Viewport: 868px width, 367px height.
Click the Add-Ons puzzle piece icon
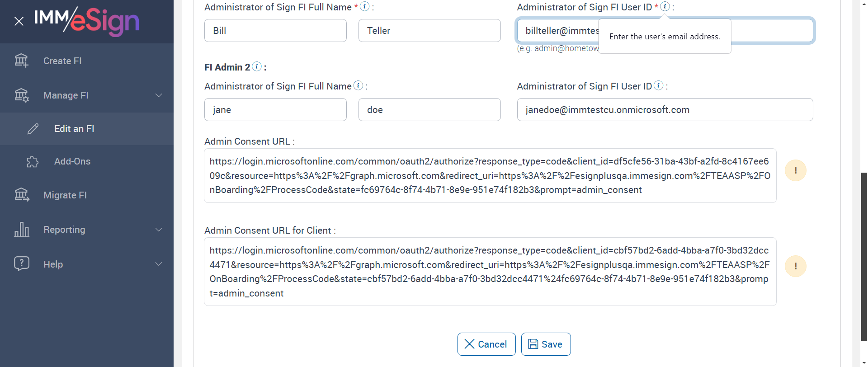[33, 161]
